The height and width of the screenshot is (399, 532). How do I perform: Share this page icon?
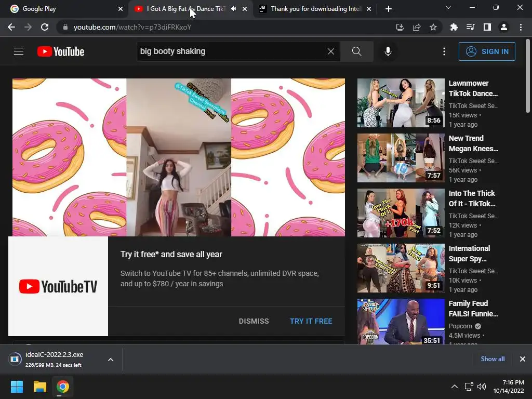coord(417,27)
